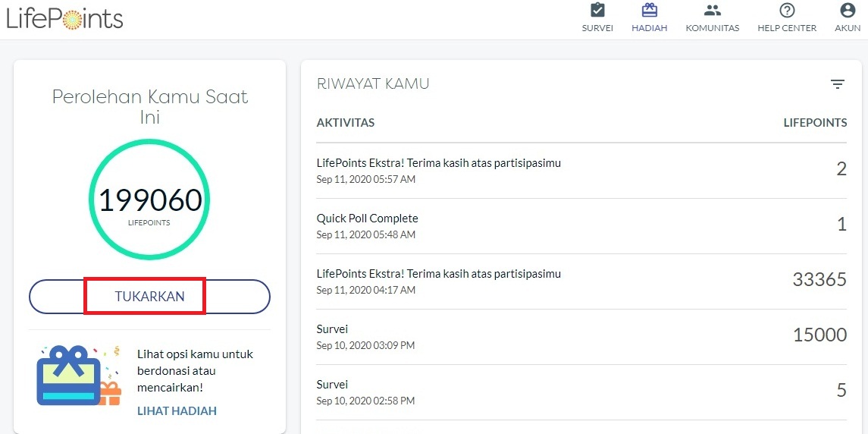Screen dimensions: 868x434
Task: Select the AKUN menu label
Action: click(848, 28)
